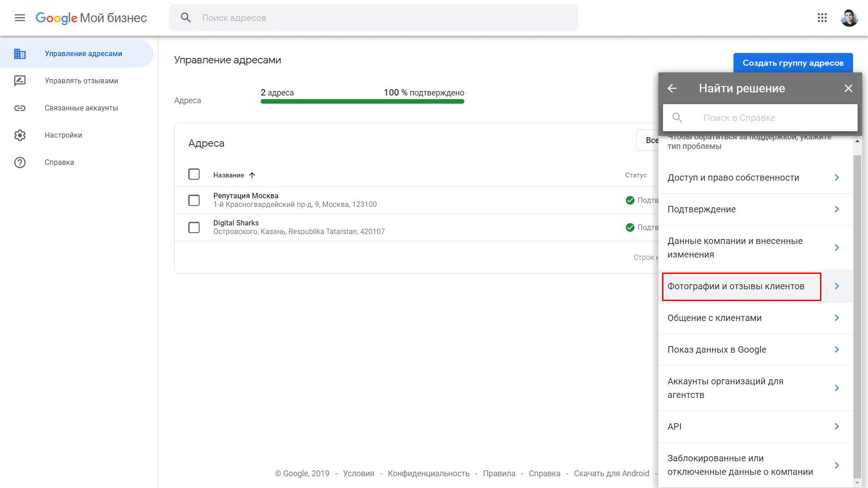This screenshot has width=868, height=488.
Task: Click the search magnifier icon in address search
Action: [x=186, y=18]
